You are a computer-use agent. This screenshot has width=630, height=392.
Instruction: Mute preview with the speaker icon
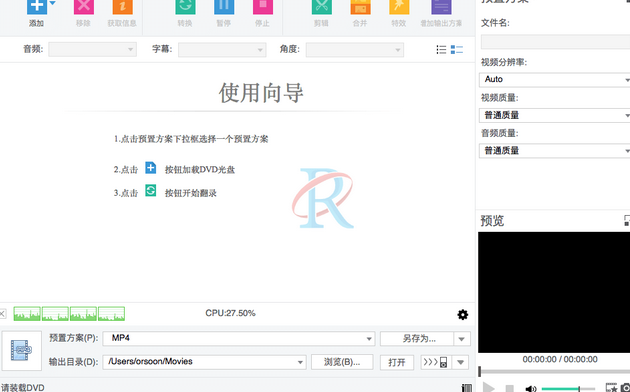tap(531, 388)
